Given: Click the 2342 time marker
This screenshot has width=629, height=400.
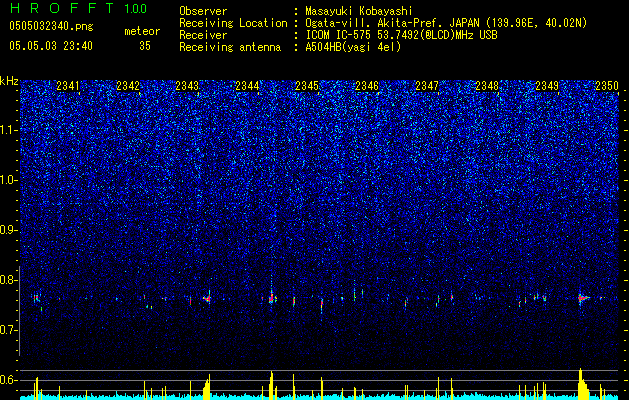Looking at the screenshot, I should [x=128, y=86].
